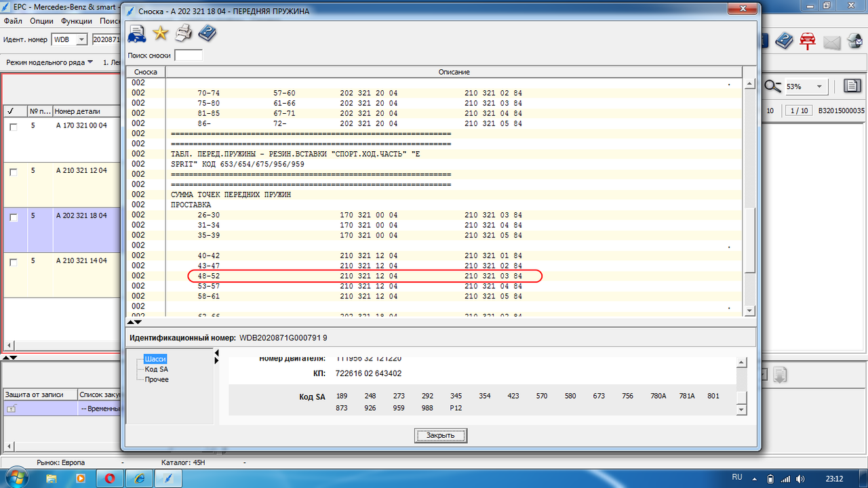This screenshot has height=488, width=868.
Task: Click the Закрыть button
Action: pyautogui.click(x=441, y=435)
